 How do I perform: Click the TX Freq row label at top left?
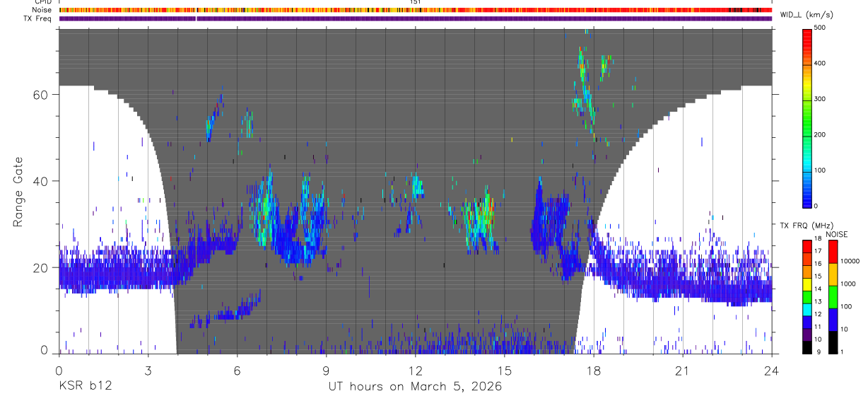37,18
